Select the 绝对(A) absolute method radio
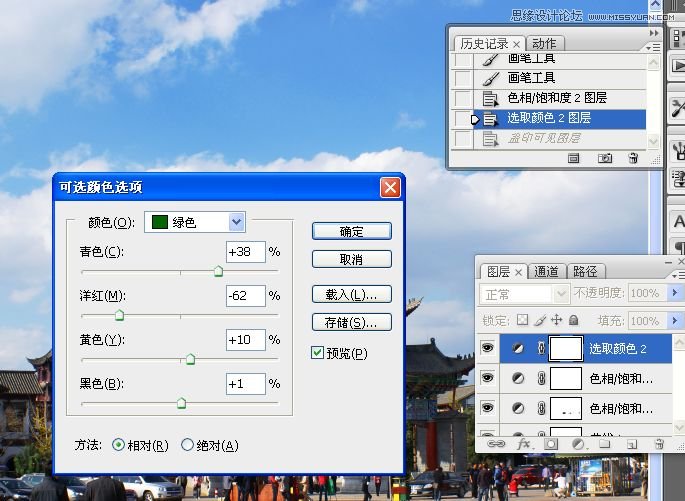The height and width of the screenshot is (501, 685). 187,445
